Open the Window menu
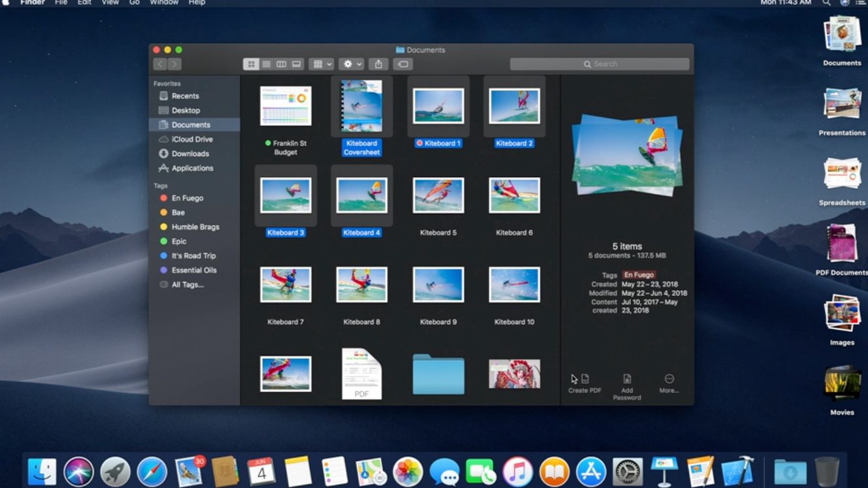 click(164, 3)
